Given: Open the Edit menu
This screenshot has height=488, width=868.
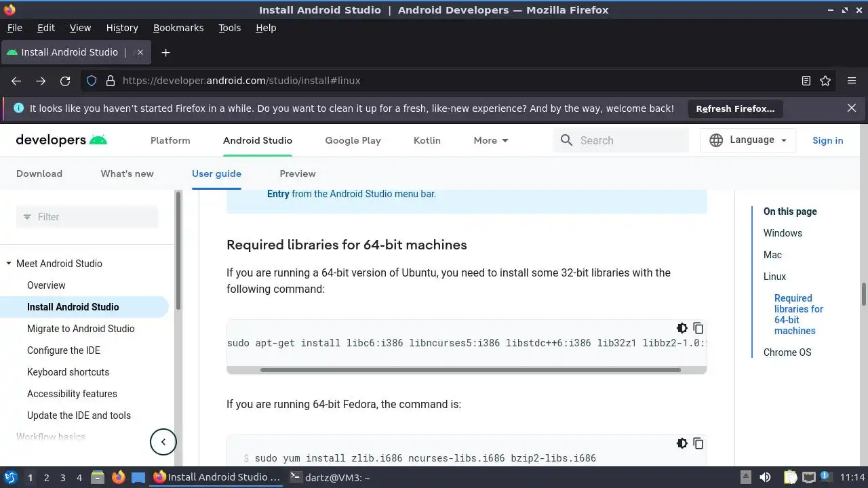Looking at the screenshot, I should point(46,28).
